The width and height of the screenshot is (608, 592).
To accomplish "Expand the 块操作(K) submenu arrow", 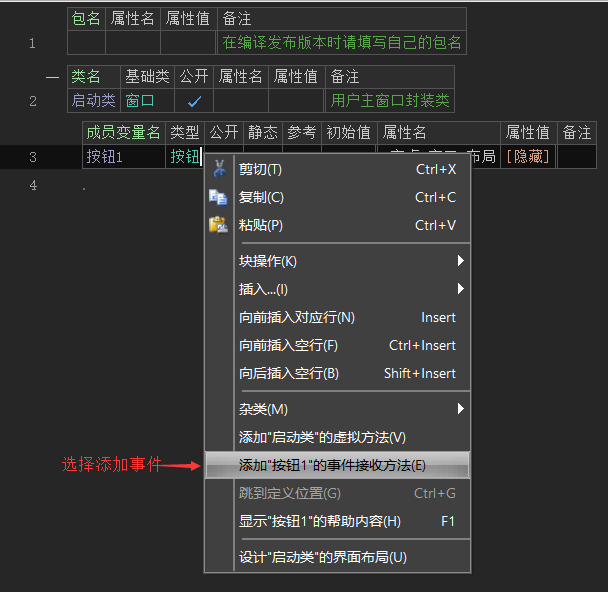I will (x=460, y=261).
